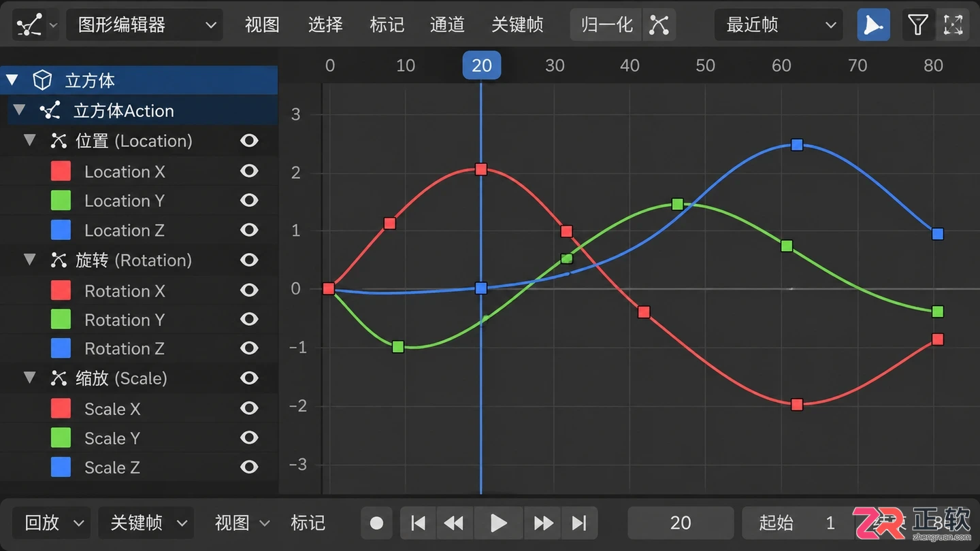This screenshot has height=551, width=980.
Task: Jump to the next keyframe
Action: 543,522
